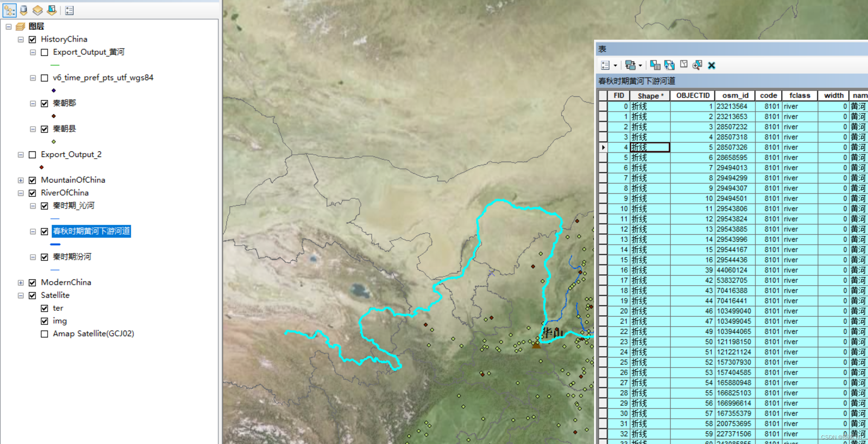This screenshot has height=444, width=868.
Task: Click point symbol under v6_time_pref_pts_utf_wgs84
Action: pyautogui.click(x=54, y=90)
